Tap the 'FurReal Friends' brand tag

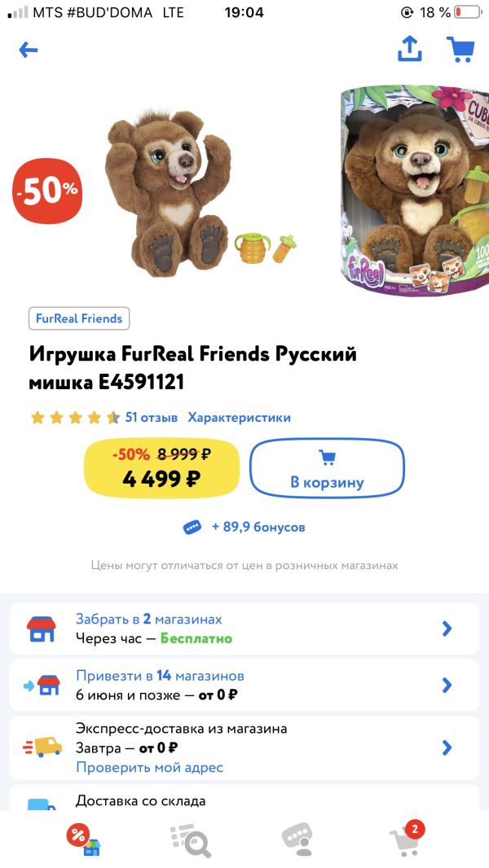tap(79, 318)
